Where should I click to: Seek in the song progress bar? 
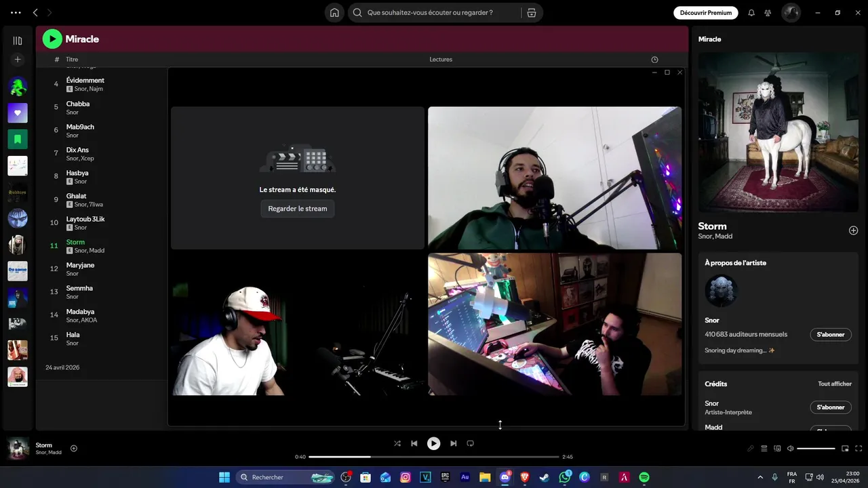(x=434, y=457)
